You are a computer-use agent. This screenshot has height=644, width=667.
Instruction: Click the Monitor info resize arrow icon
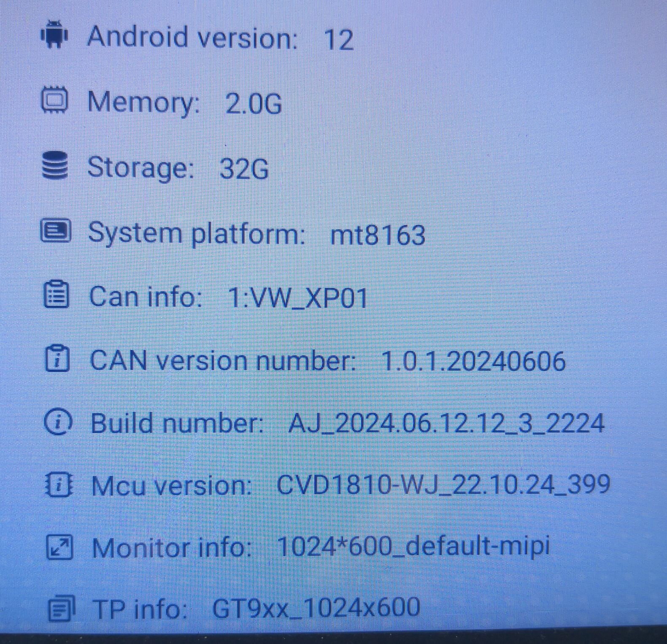[59, 547]
